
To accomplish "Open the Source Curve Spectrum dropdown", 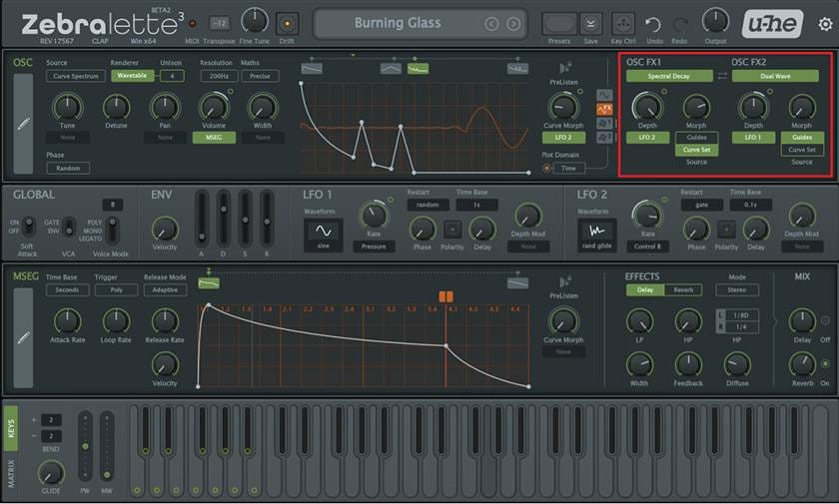I will point(76,76).
